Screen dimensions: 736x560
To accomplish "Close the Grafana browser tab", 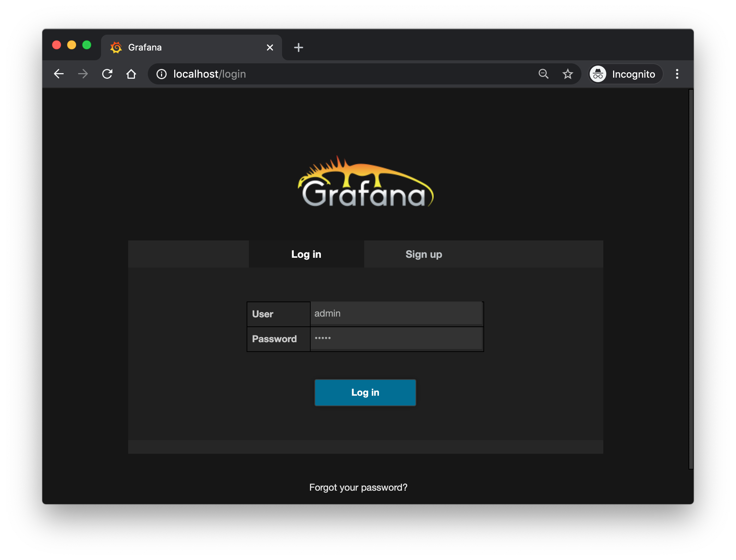I will click(270, 47).
